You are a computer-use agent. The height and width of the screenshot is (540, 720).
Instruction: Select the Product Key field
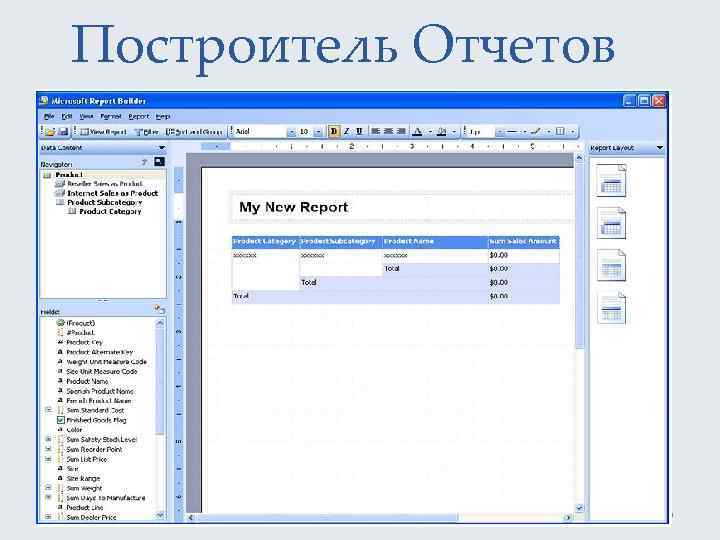[84, 342]
